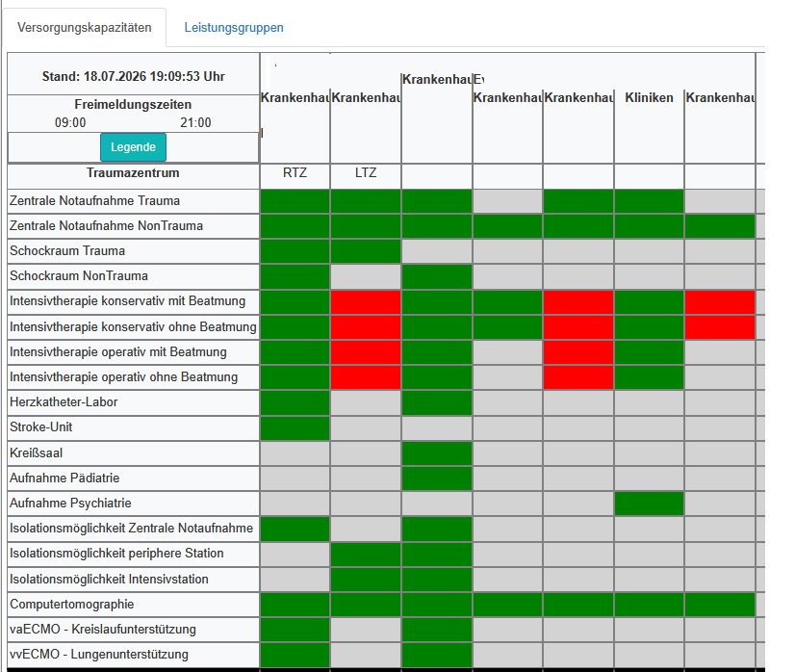
Task: Select the Aufnahme Psychiatrie row label
Action: [x=70, y=504]
